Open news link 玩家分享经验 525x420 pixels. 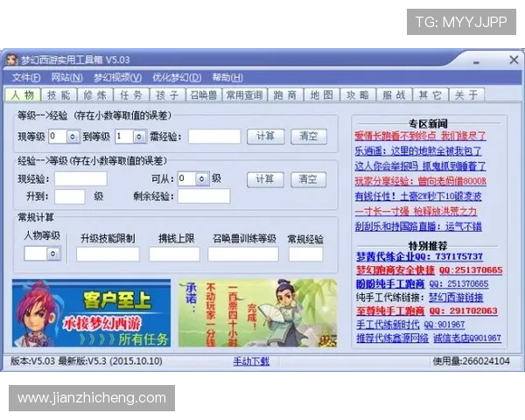pyautogui.click(x=420, y=181)
